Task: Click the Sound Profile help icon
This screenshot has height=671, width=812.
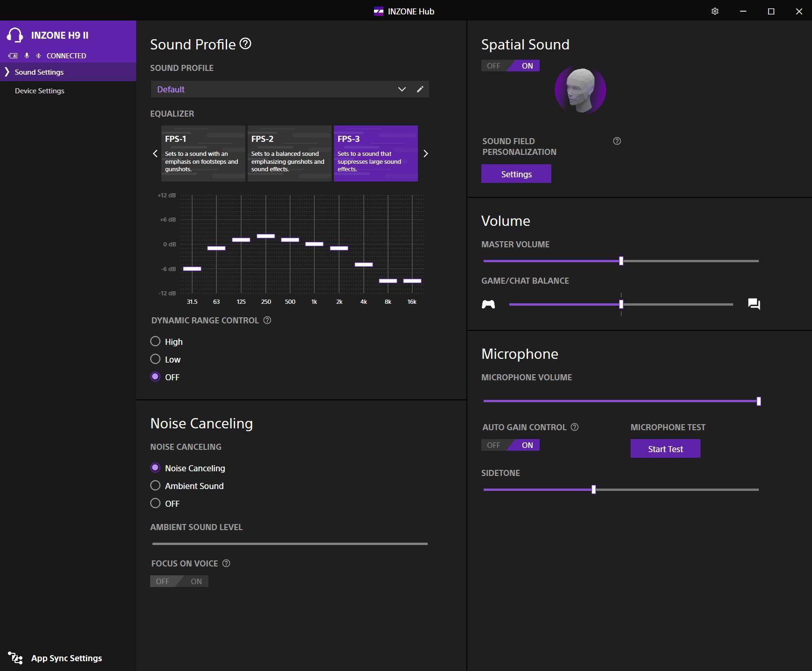Action: (245, 44)
